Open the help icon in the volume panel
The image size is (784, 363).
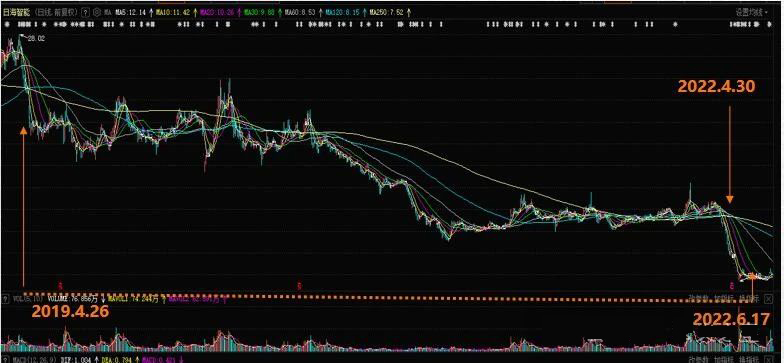point(6,299)
